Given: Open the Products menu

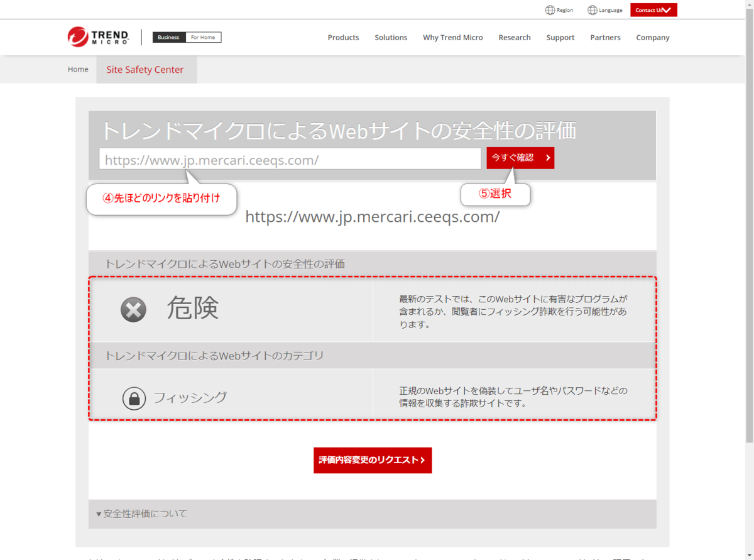Looking at the screenshot, I should [x=343, y=38].
